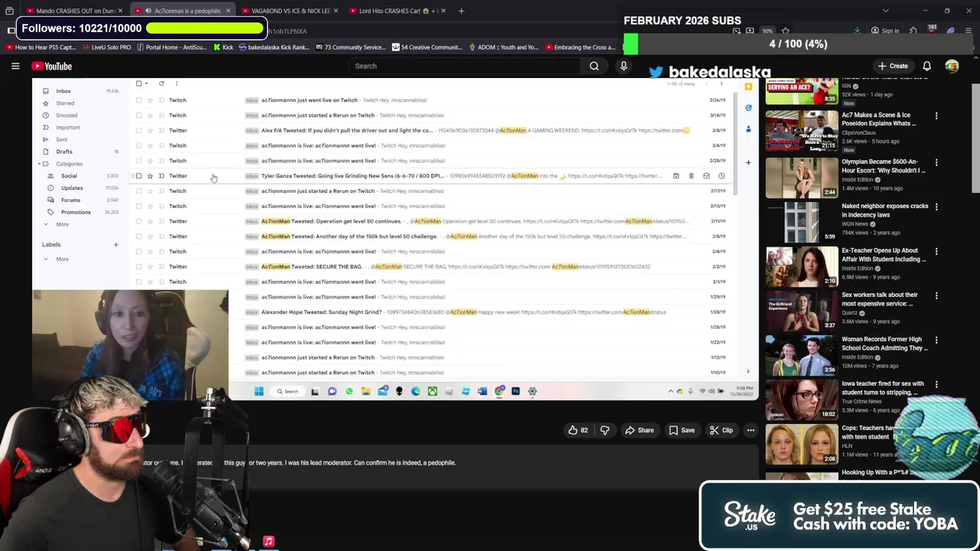Click the Share button
980x551 pixels.
click(x=639, y=430)
